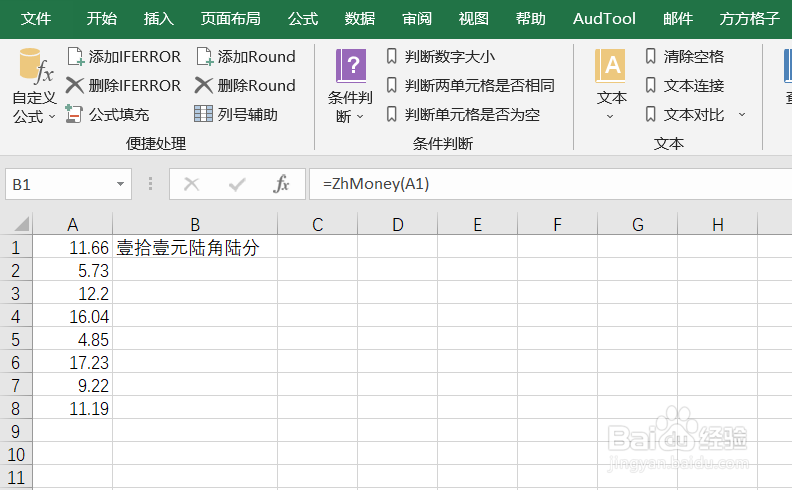Open the 文件 menu tab
Screen dimensions: 792x490
[36, 19]
